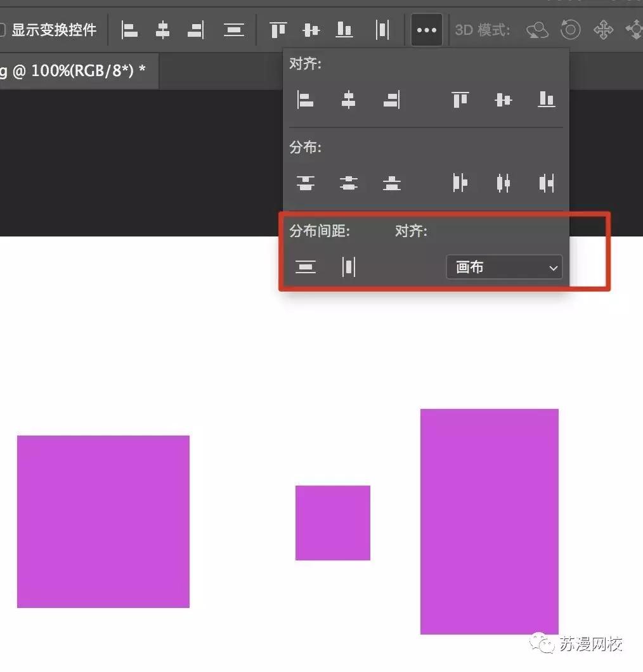
Task: Click the distribute bottom edges icon under 分布
Action: 391,183
